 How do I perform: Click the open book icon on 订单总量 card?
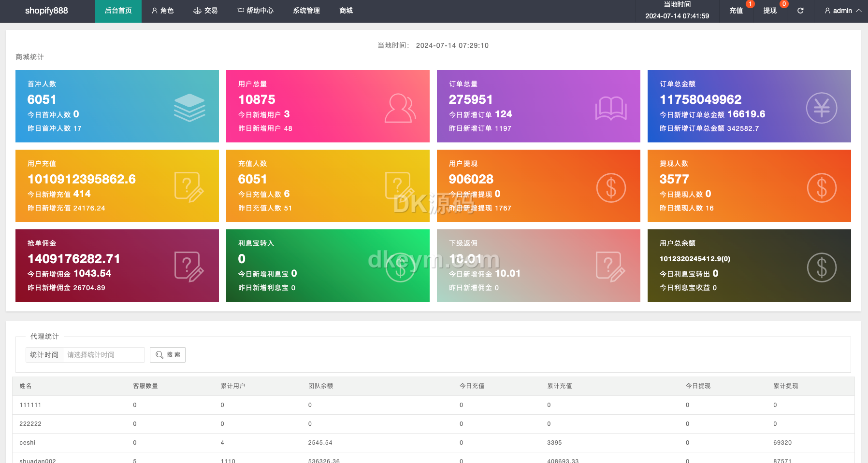(611, 108)
